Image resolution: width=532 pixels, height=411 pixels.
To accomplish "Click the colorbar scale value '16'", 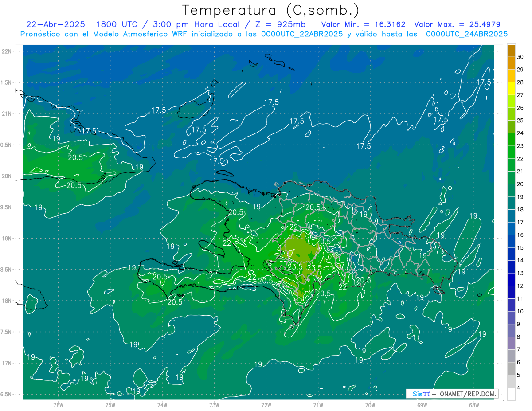I will pyautogui.click(x=521, y=235).
